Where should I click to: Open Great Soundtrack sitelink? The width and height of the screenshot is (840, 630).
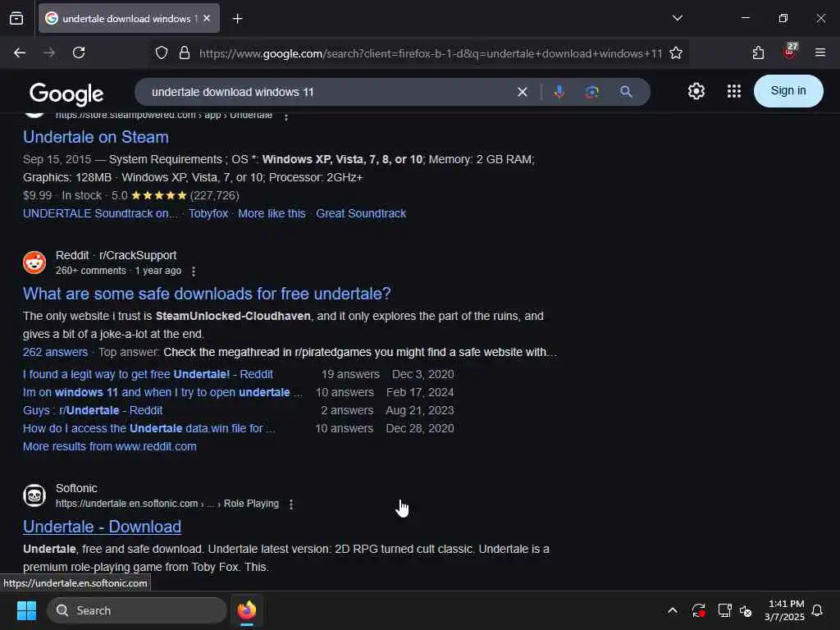[361, 213]
